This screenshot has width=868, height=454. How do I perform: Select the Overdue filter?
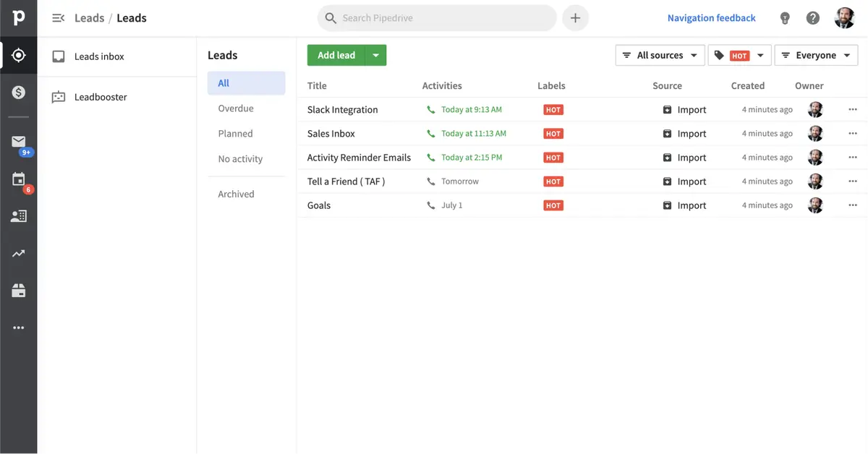pyautogui.click(x=236, y=108)
